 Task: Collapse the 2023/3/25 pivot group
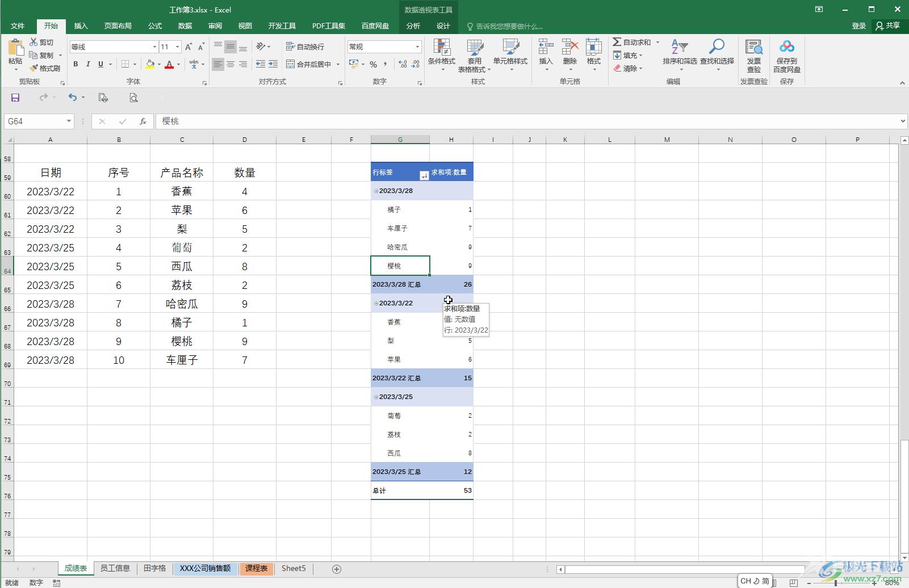(376, 397)
